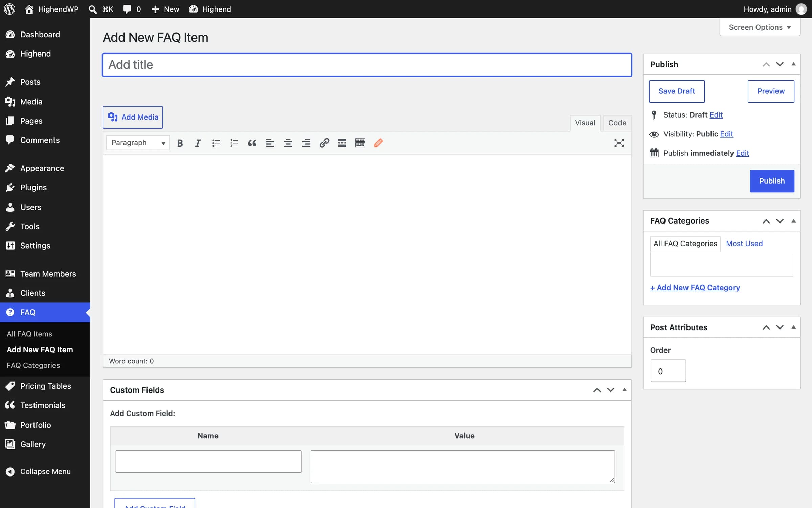Image resolution: width=812 pixels, height=508 pixels.
Task: Open comments bubble in admin bar
Action: coord(132,9)
